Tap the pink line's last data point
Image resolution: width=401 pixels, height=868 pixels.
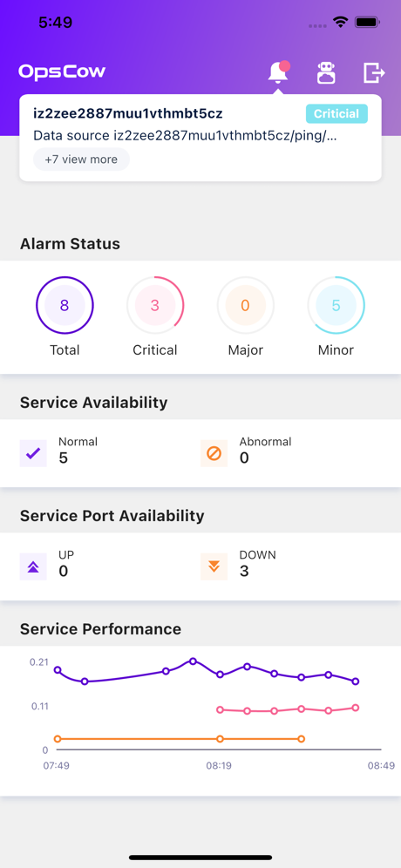pos(356,708)
